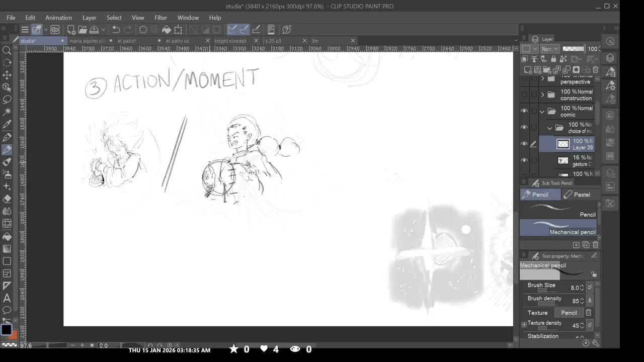
Task: Select the Lasso selection tool
Action: pos(7,100)
